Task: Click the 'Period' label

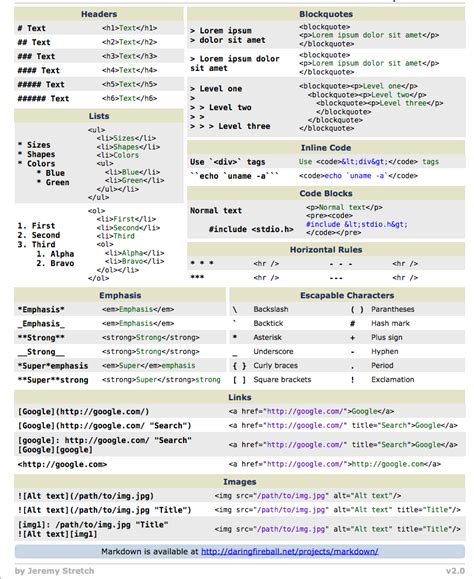Action: click(382, 365)
